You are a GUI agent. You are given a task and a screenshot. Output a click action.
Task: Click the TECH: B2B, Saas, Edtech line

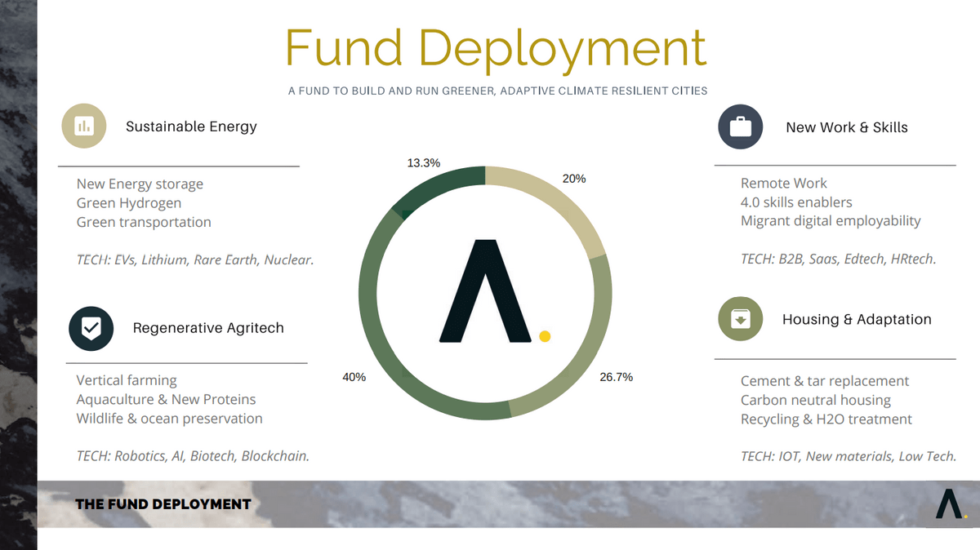click(839, 259)
